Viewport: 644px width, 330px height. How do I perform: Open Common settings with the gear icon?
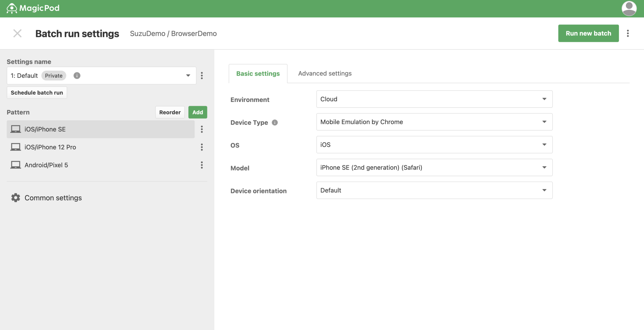(15, 198)
